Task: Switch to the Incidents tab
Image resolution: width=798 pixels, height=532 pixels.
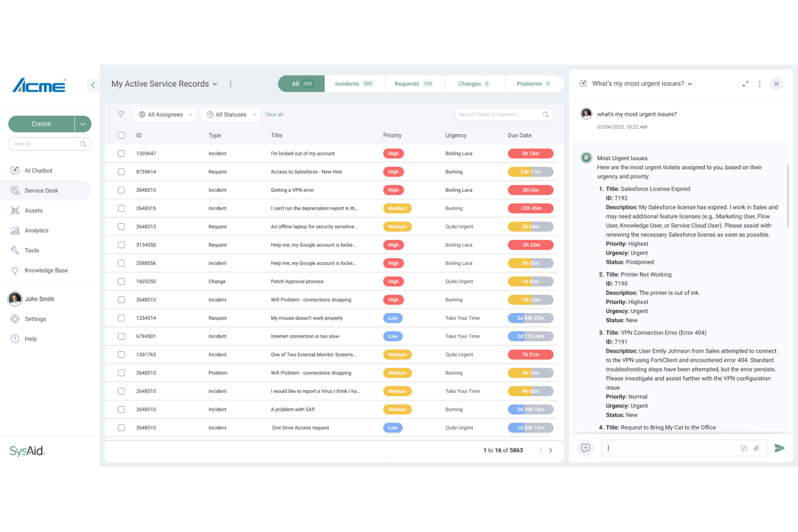Action: click(354, 84)
